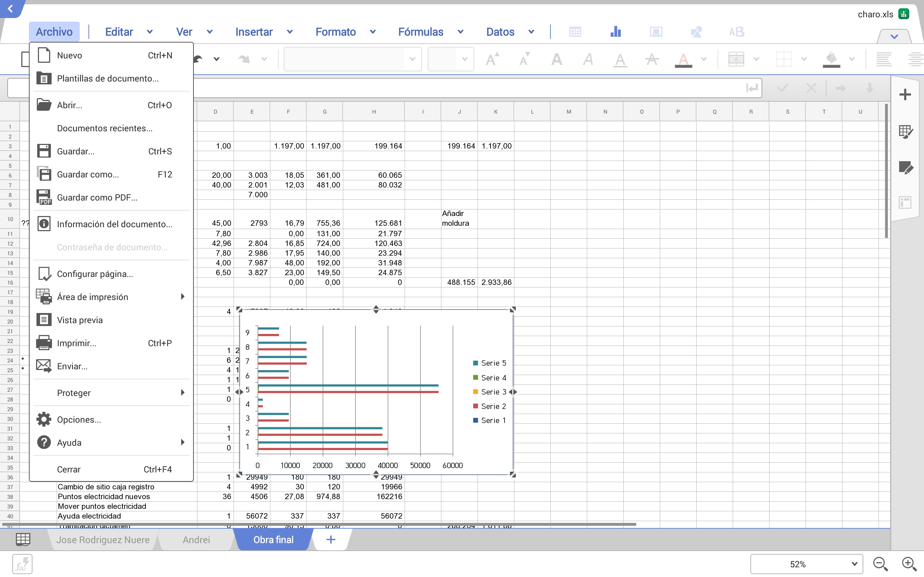The height and width of the screenshot is (577, 924).
Task: Open the function wizard fx icon
Action: pyautogui.click(x=22, y=564)
